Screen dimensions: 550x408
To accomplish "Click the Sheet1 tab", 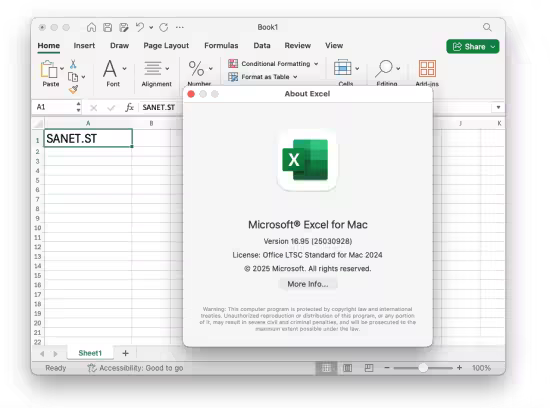I will 90,353.
